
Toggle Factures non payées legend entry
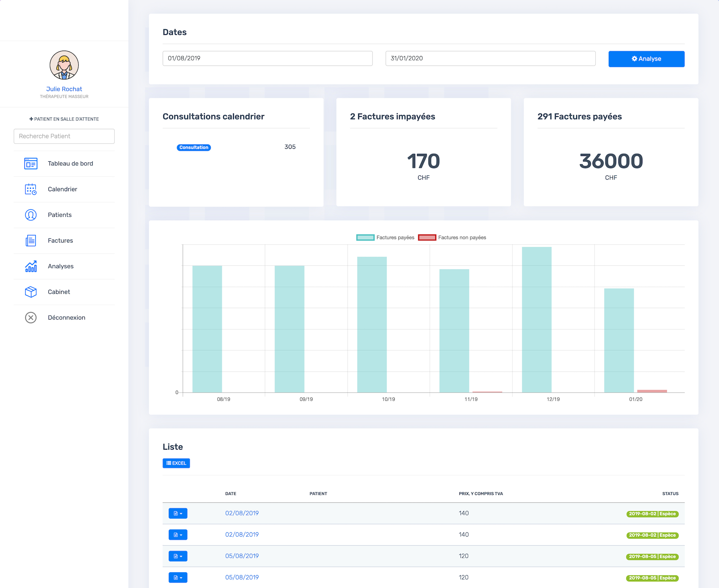coord(452,238)
